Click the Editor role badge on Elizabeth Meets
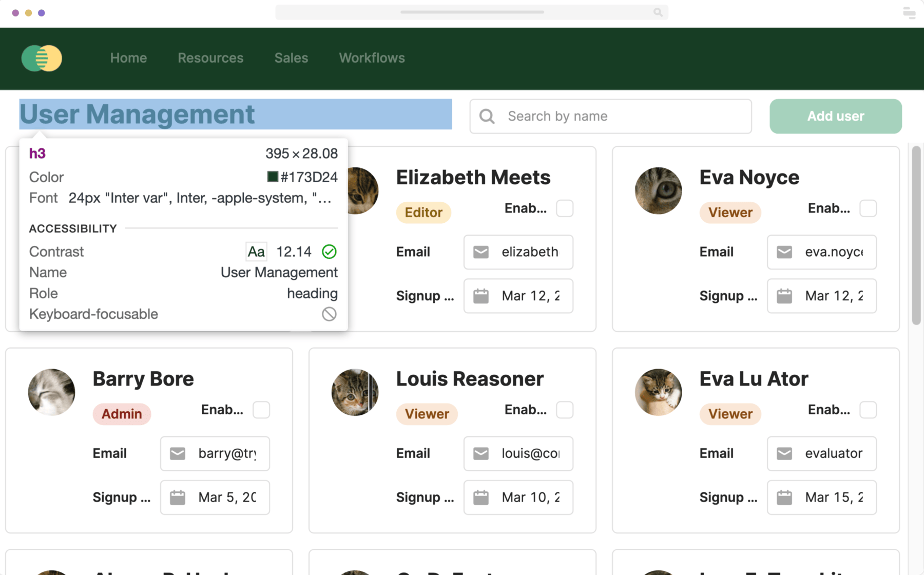 [423, 213]
